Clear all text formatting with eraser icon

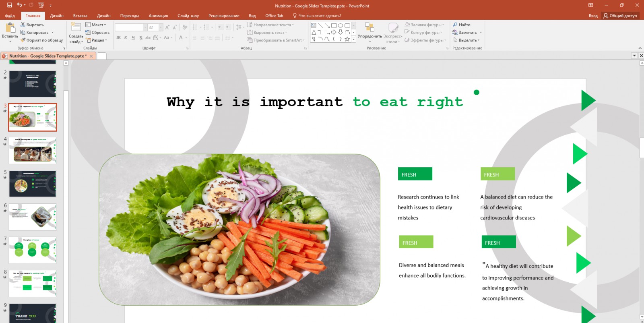(x=185, y=27)
